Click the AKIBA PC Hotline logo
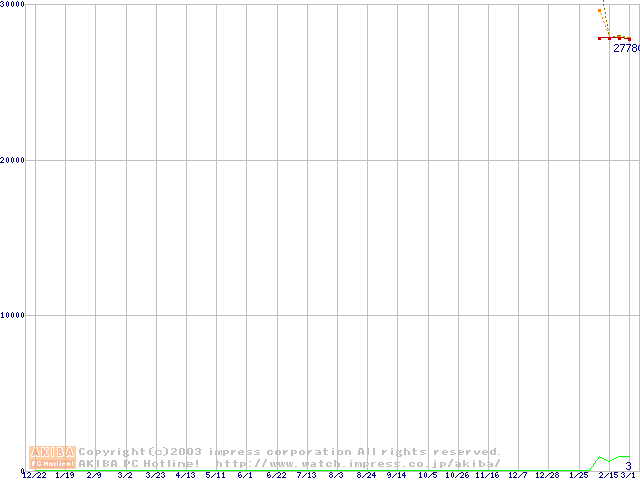The width and height of the screenshot is (640, 480). (53, 457)
